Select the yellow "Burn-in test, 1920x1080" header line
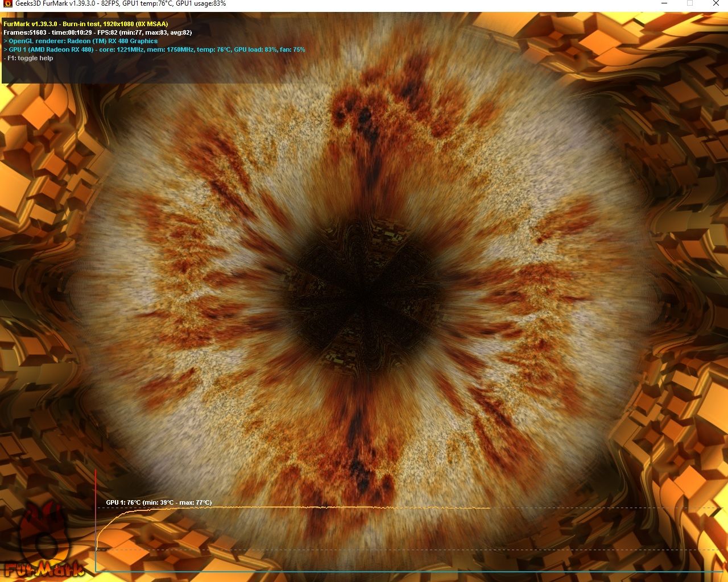Image resolution: width=728 pixels, height=582 pixels. (x=86, y=24)
